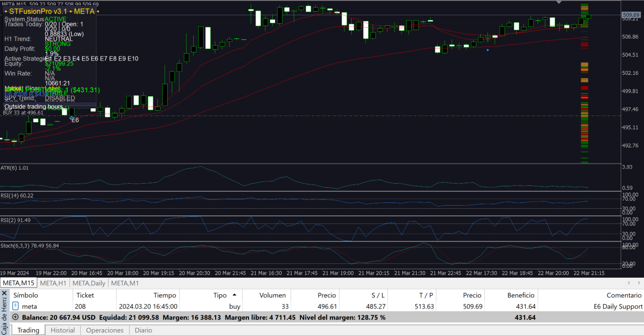Select the E6 entry diamond marker on chart
This screenshot has height=335, width=644.
[71, 118]
